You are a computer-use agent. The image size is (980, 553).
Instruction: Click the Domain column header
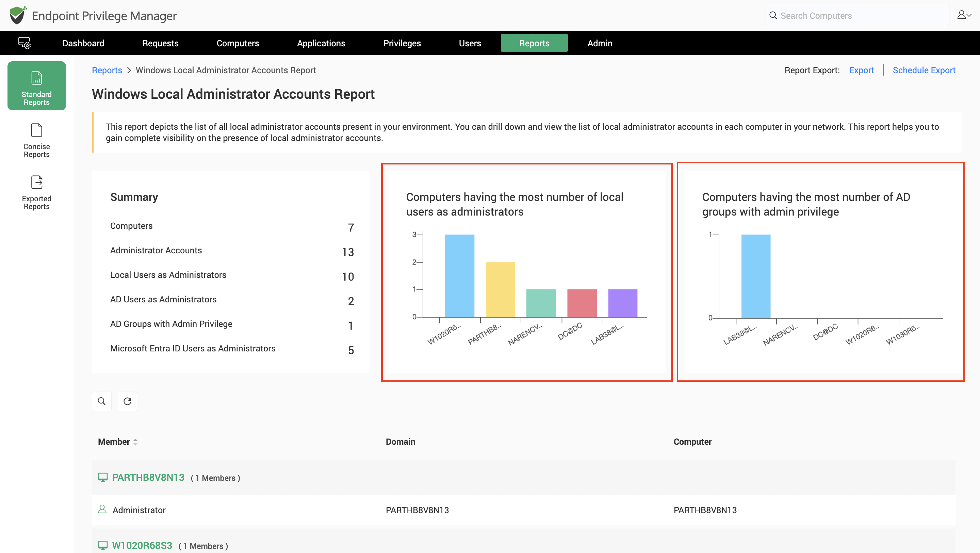[400, 442]
